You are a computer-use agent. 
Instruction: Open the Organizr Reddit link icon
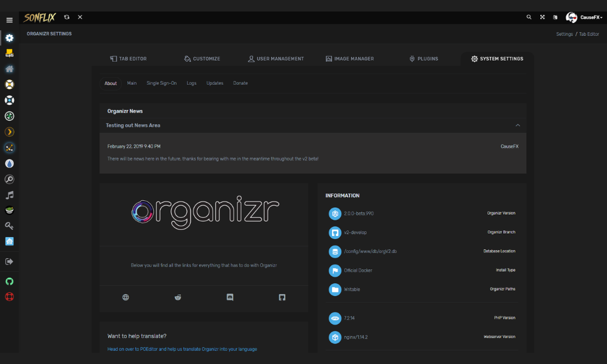[178, 297]
